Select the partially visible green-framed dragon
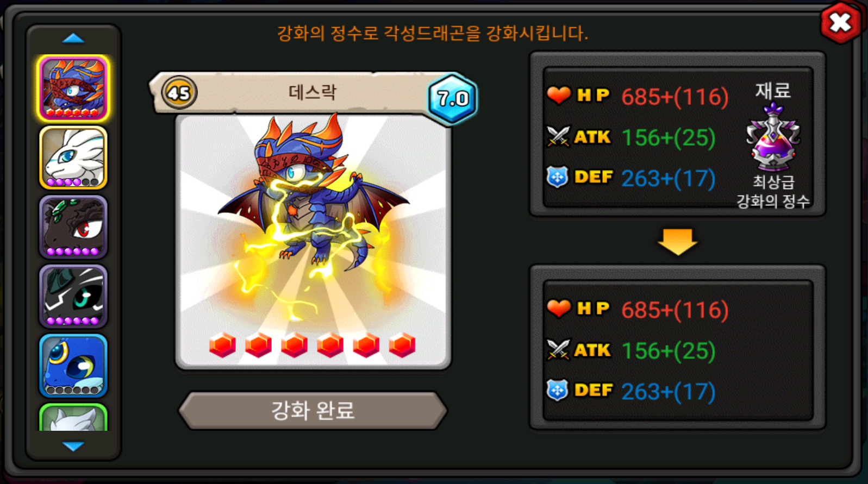This screenshot has height=484, width=868. pyautogui.click(x=73, y=417)
